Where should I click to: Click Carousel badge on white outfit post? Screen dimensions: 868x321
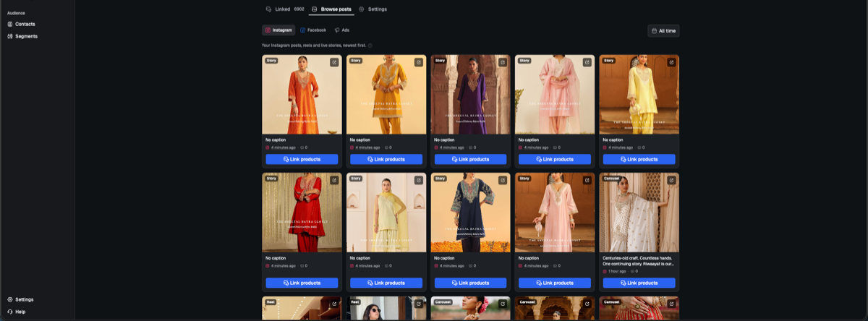[612, 178]
